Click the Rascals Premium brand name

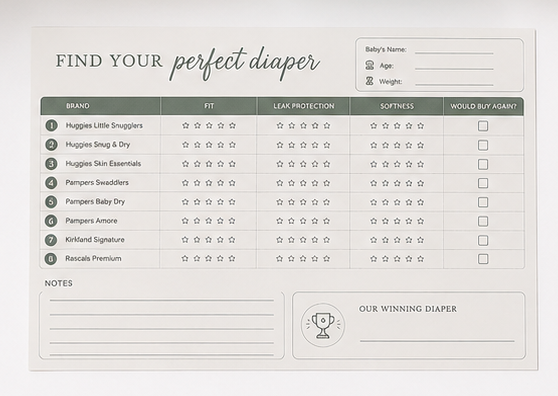pos(93,259)
